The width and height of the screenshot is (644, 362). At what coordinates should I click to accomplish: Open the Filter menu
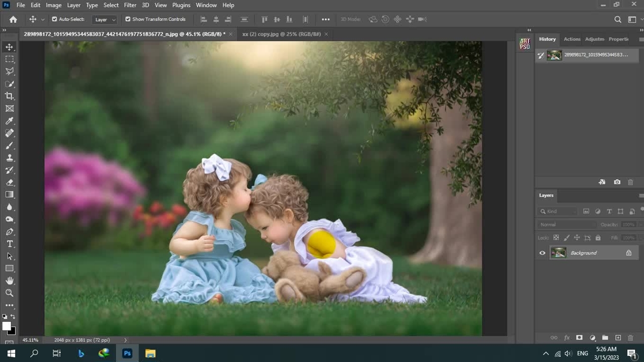click(x=130, y=5)
